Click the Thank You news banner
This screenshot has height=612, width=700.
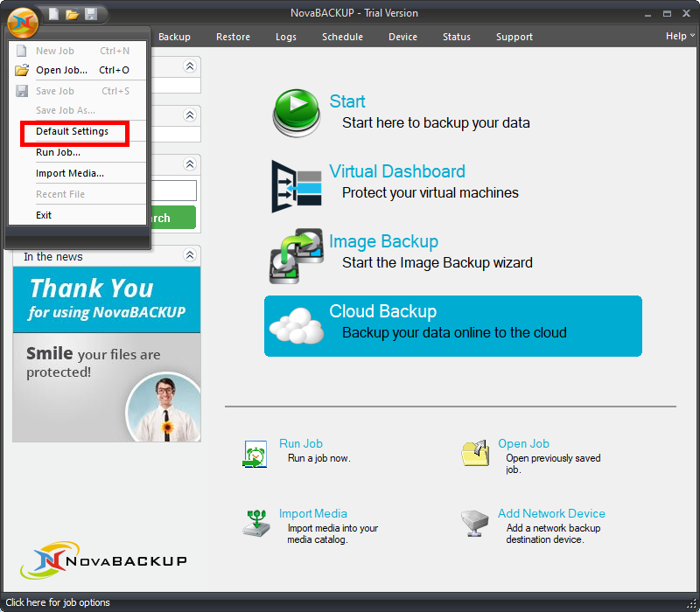pyautogui.click(x=107, y=299)
